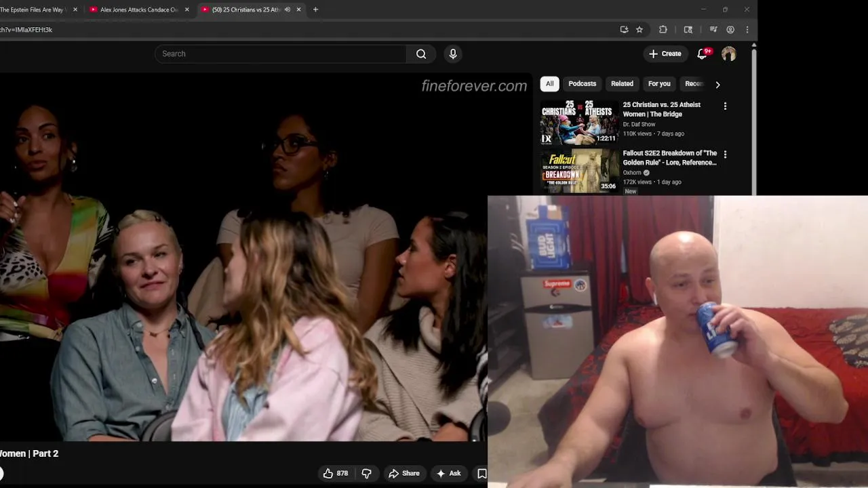Open the Ask AI button

448,473
